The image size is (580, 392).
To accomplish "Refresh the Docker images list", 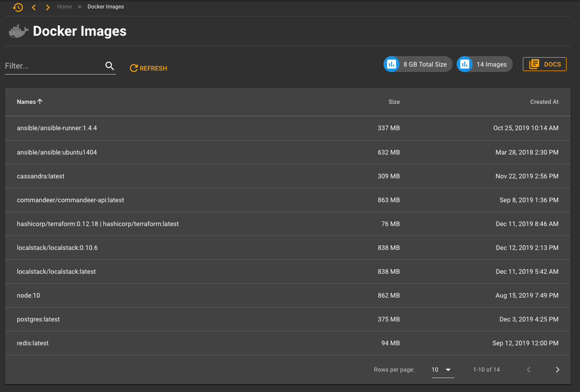I will (x=148, y=69).
